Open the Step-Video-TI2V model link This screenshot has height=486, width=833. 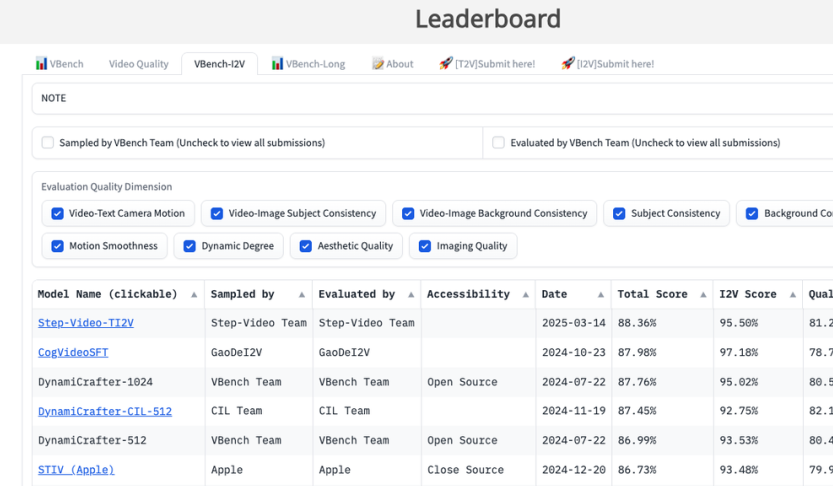[86, 323]
